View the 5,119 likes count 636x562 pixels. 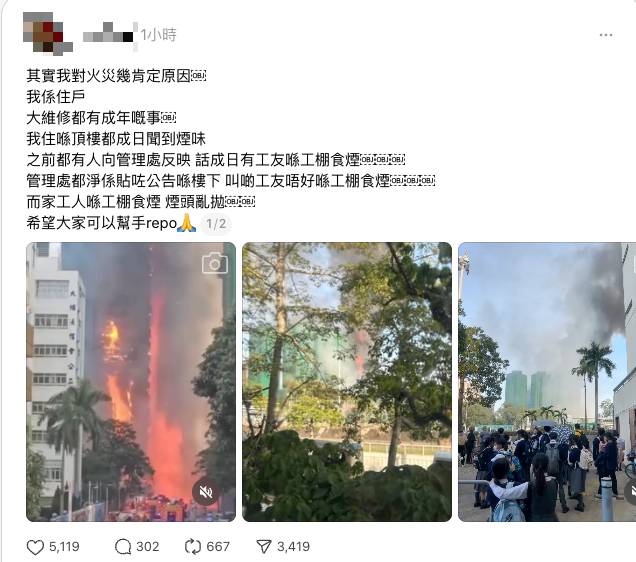pyautogui.click(x=64, y=547)
